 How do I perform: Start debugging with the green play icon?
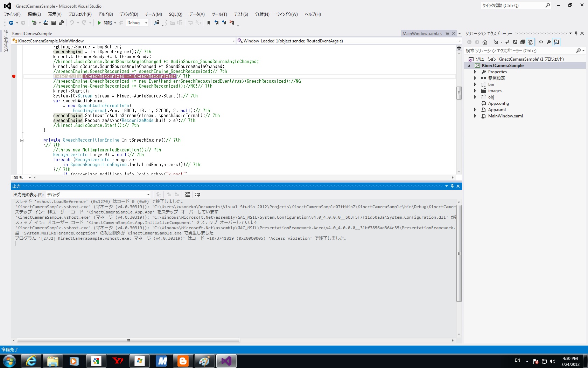click(x=99, y=23)
